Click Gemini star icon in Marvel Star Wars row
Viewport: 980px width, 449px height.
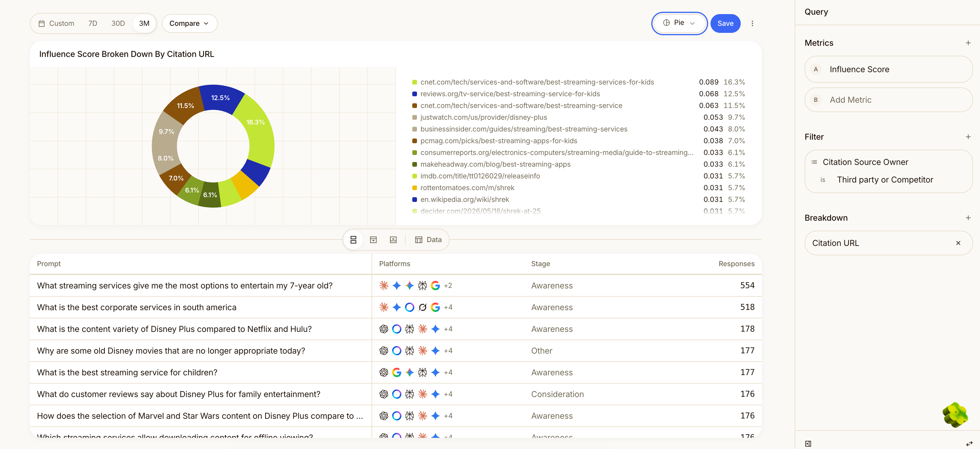[x=435, y=416]
